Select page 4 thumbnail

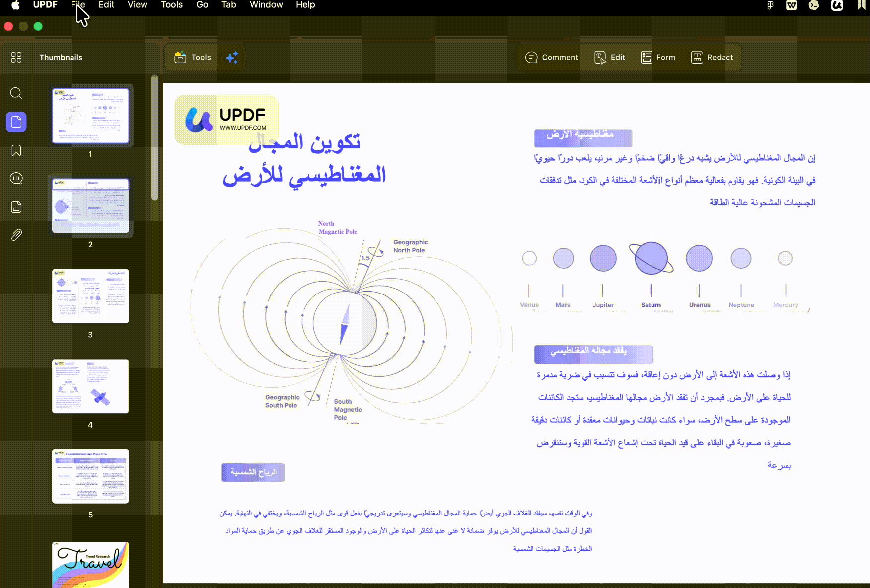point(90,386)
